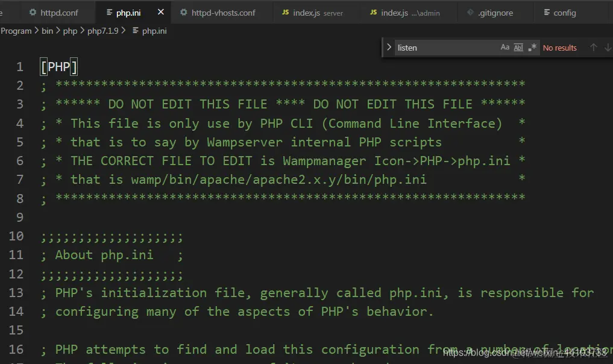Screen dimensions: 613x364
Task: Toggle Match Whole Word option
Action: (x=518, y=48)
